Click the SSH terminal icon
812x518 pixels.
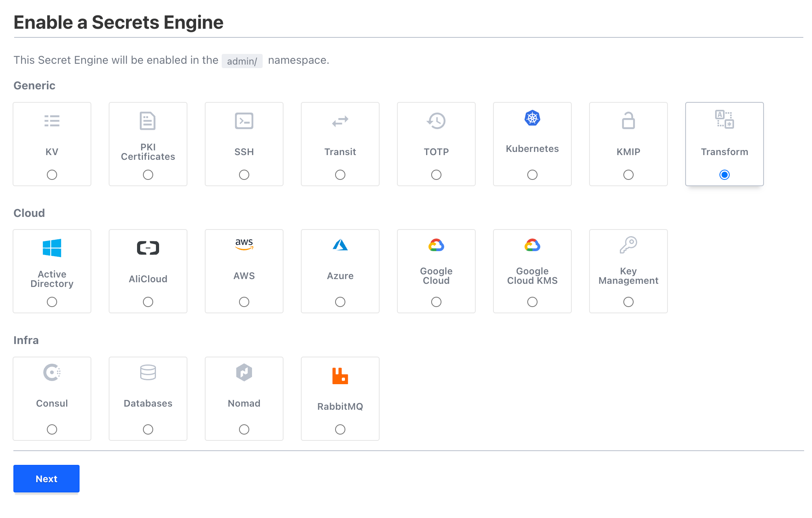tap(244, 121)
